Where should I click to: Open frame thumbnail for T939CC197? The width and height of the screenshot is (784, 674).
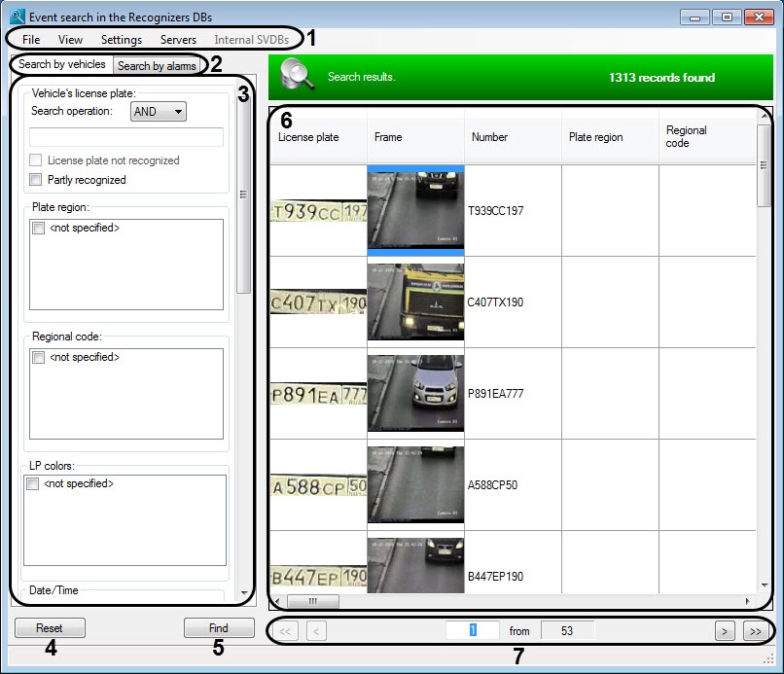(415, 210)
